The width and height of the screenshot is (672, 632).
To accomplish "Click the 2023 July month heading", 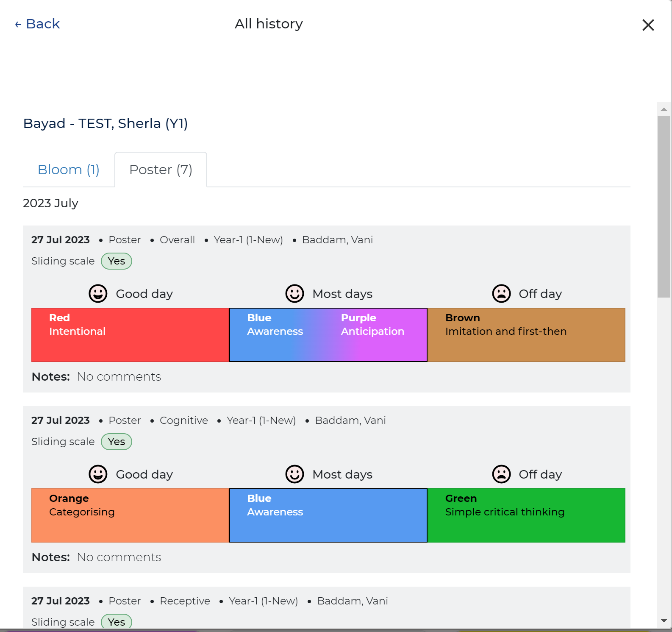I will pyautogui.click(x=50, y=203).
